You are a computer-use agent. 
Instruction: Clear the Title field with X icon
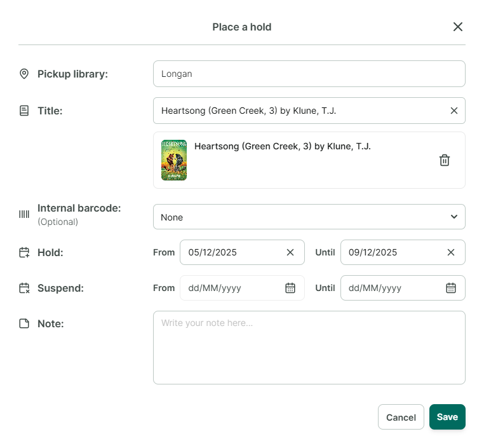pos(454,111)
